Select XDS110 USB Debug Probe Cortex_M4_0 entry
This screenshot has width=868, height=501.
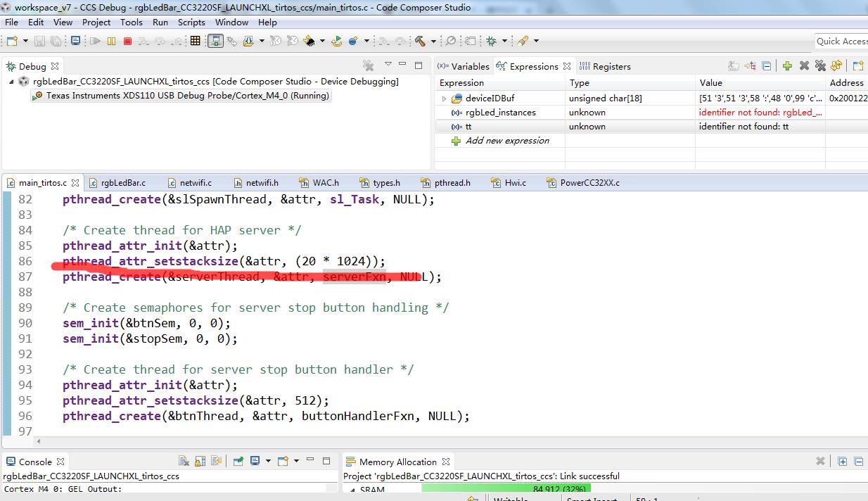point(181,96)
